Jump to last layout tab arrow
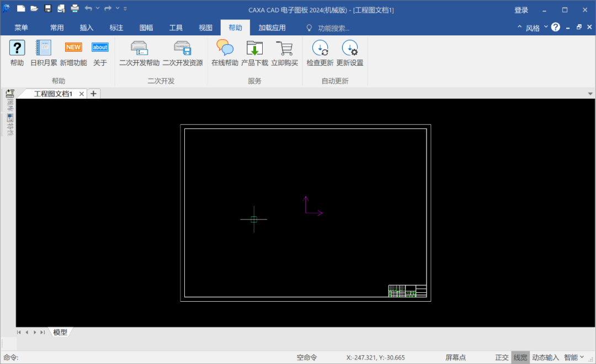 click(x=42, y=332)
